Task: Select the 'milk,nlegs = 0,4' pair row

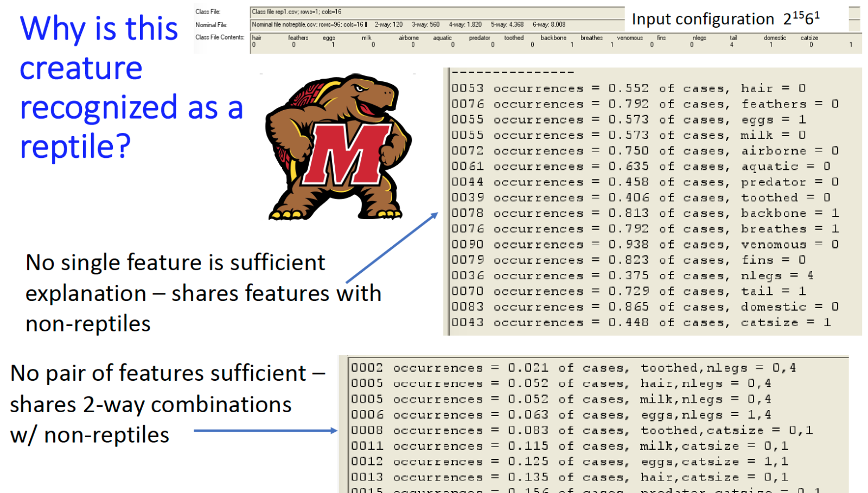Action: (561, 399)
